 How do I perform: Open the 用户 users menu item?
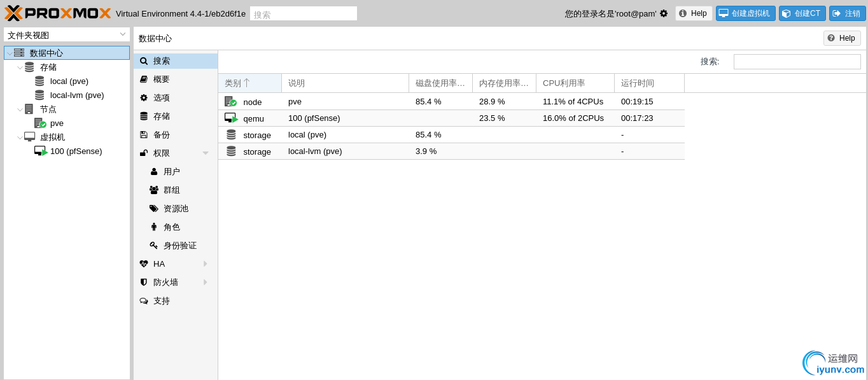pos(176,172)
